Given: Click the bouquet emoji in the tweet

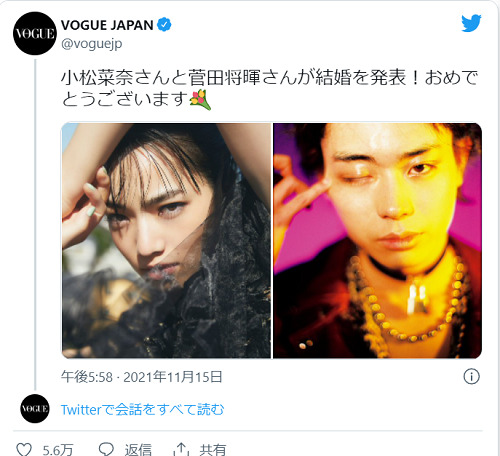Looking at the screenshot, I should [x=200, y=99].
